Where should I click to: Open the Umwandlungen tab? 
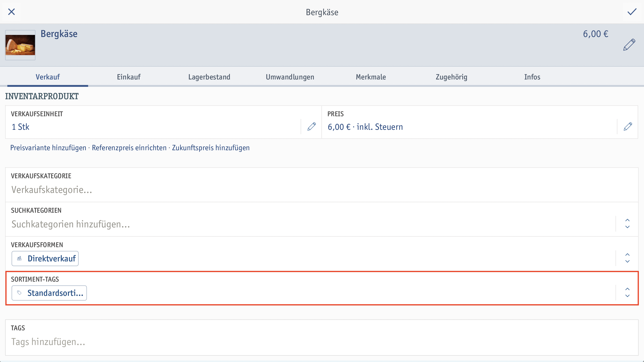(290, 77)
